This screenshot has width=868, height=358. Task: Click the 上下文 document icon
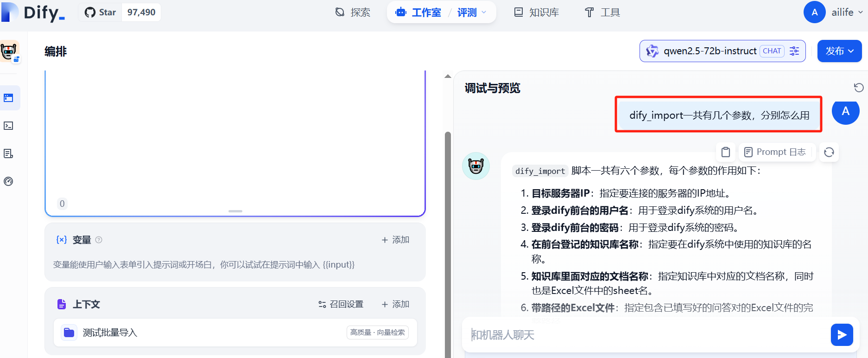[x=62, y=304]
